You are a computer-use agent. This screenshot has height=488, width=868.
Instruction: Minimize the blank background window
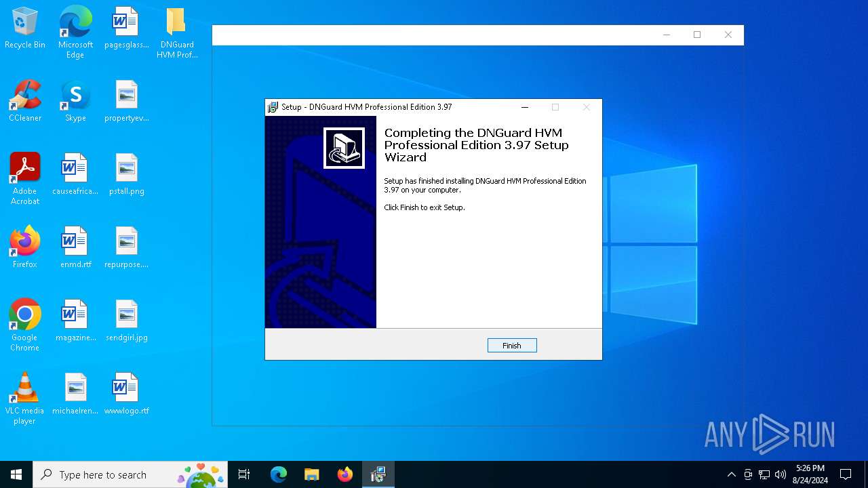click(x=667, y=35)
